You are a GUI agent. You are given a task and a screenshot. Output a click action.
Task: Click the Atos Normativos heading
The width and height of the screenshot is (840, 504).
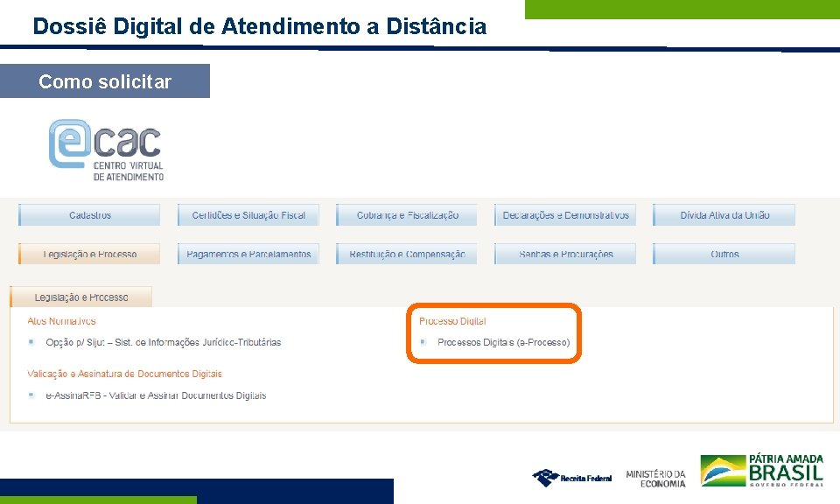pos(61,321)
